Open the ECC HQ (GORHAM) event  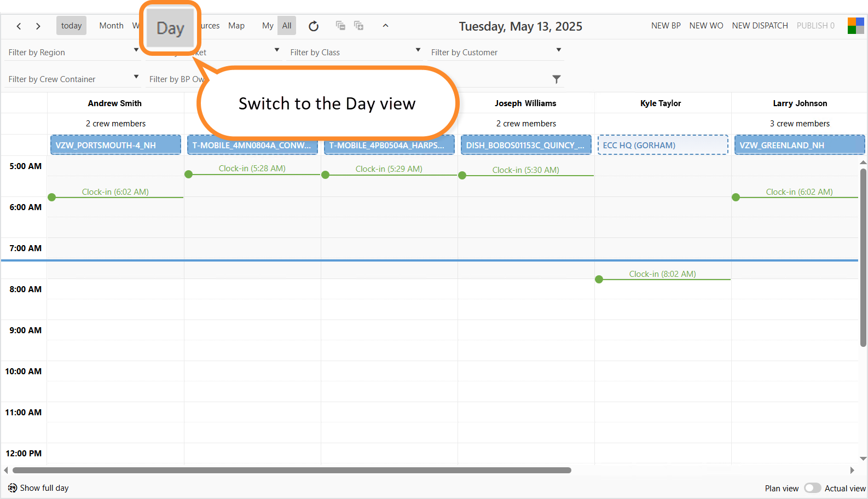[x=663, y=145]
